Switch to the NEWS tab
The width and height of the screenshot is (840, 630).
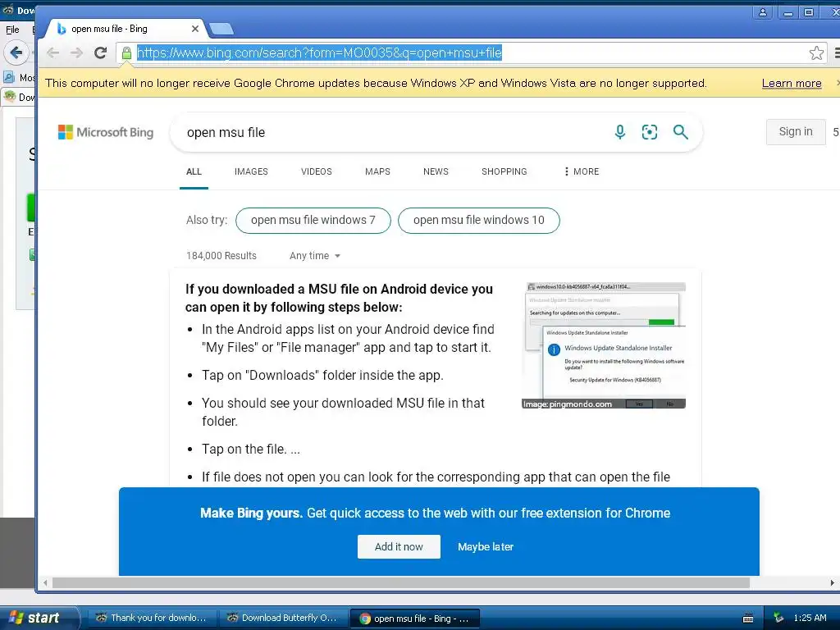pyautogui.click(x=436, y=171)
